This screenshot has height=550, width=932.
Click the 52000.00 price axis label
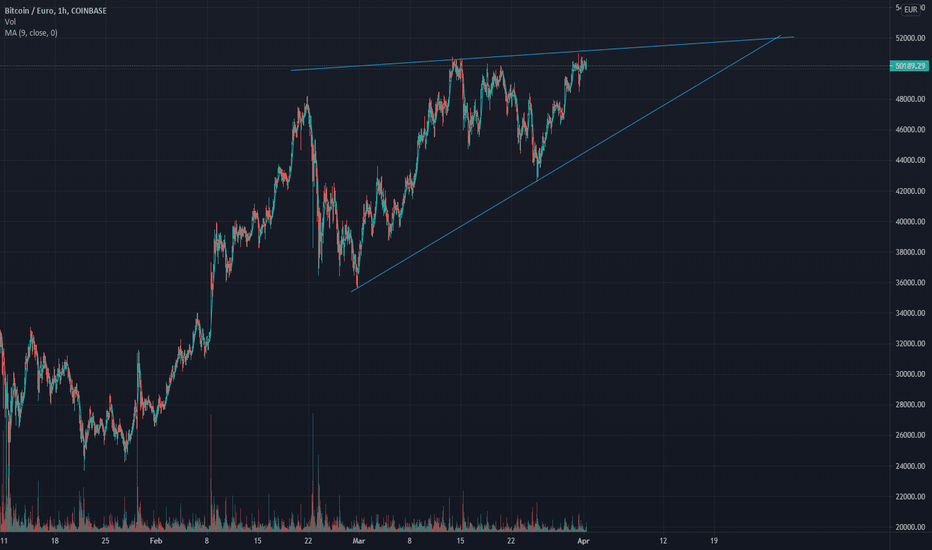click(x=910, y=38)
